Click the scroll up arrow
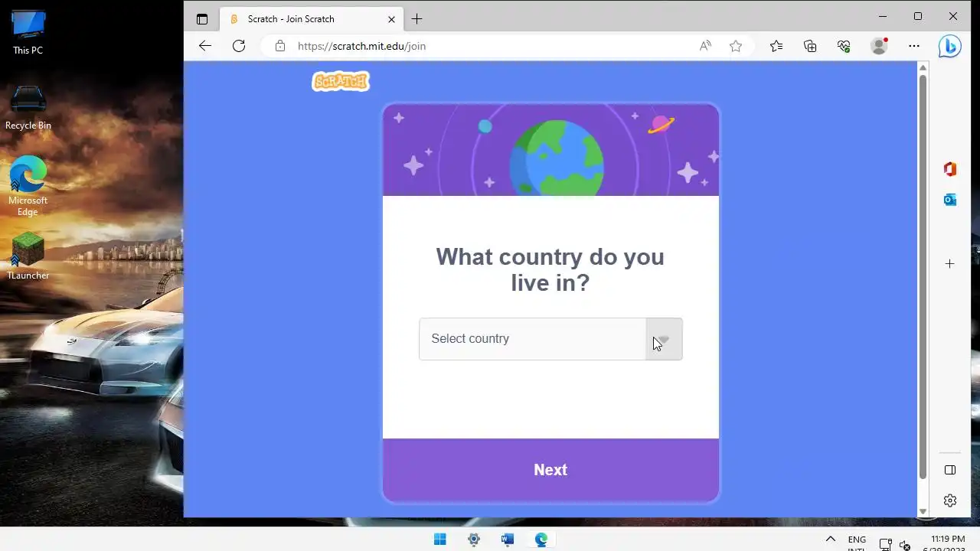This screenshot has height=551, width=980. (923, 67)
